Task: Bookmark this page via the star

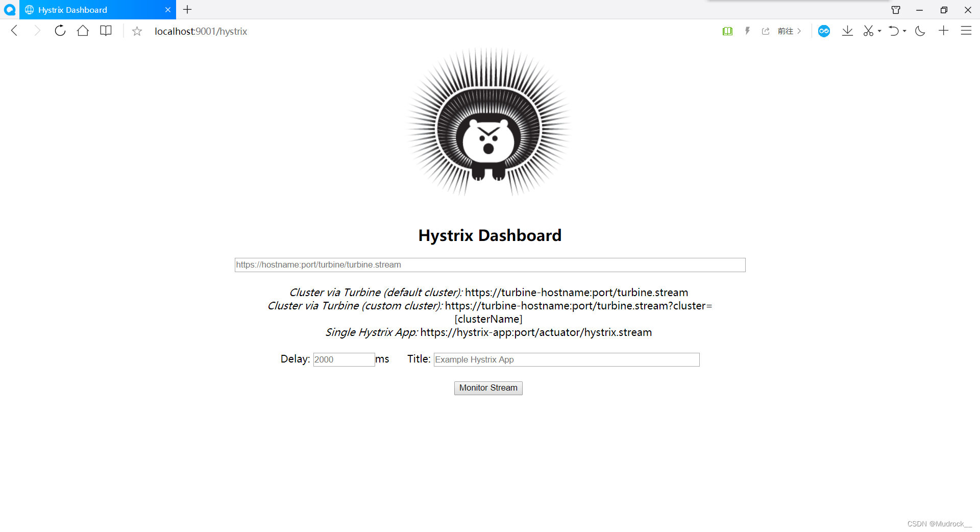Action: (x=136, y=31)
